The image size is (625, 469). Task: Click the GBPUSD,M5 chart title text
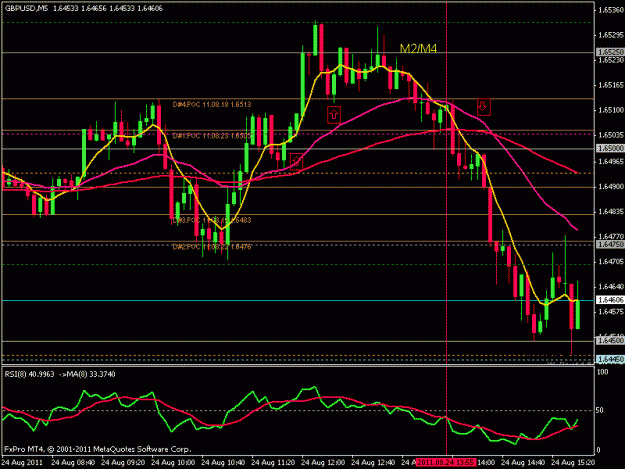point(26,8)
